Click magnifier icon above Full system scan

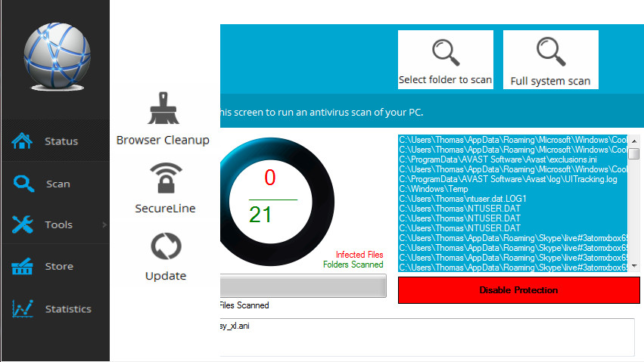[x=551, y=51]
